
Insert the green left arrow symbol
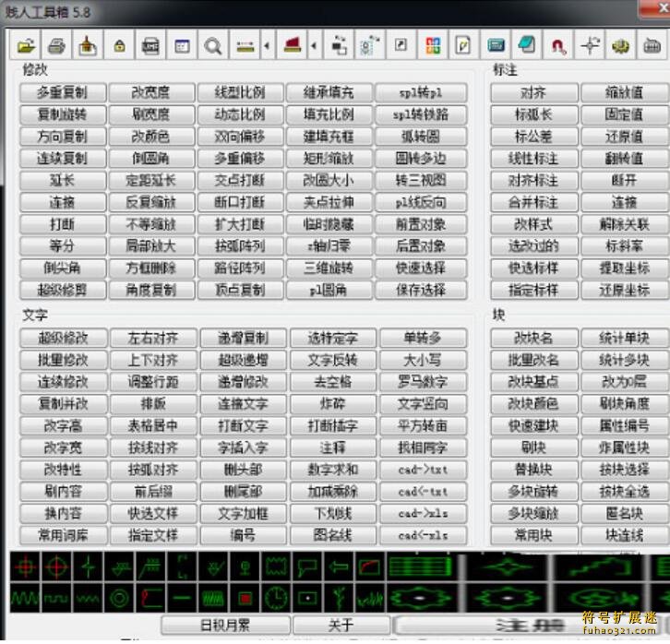click(339, 566)
